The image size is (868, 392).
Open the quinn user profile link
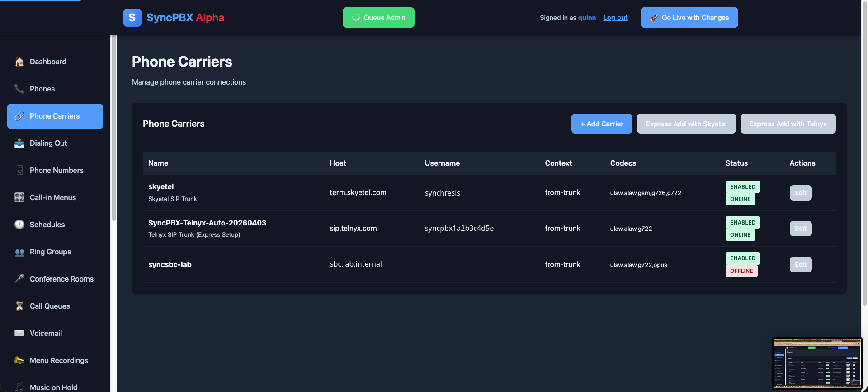click(587, 18)
